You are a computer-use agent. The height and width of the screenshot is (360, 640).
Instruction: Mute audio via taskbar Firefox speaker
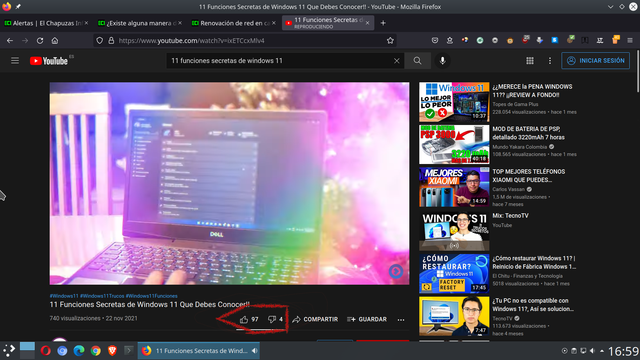(x=255, y=351)
